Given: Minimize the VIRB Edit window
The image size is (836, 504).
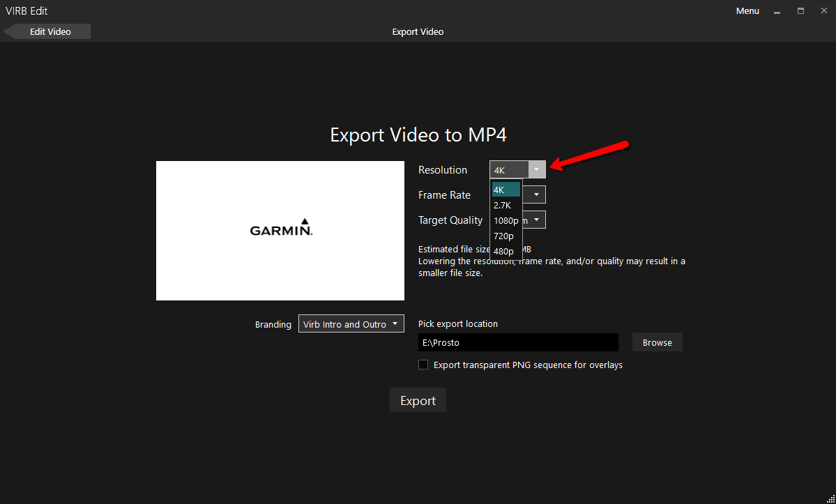Looking at the screenshot, I should coord(777,11).
